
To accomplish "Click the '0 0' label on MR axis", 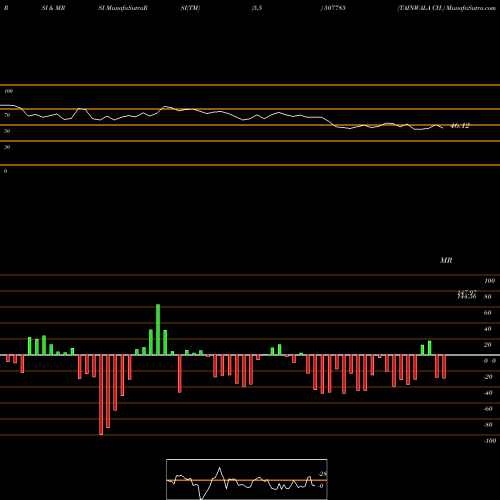I will click(x=490, y=361).
